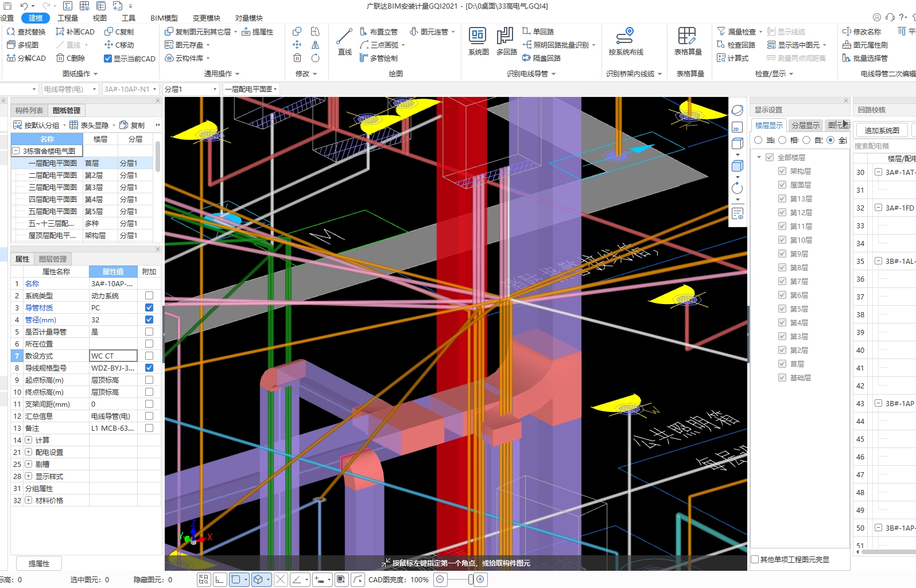Open the 表格算量 table takeoff tool
The image size is (916, 588).
pos(688,41)
